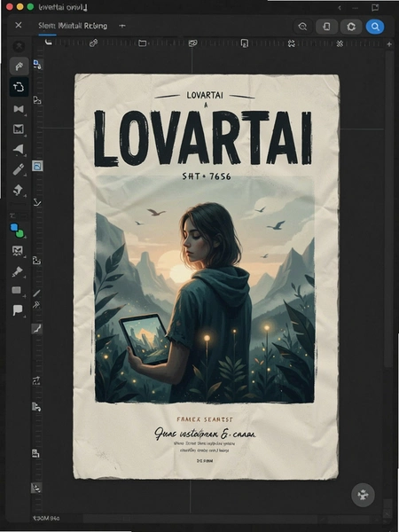This screenshot has height=532, width=399.
Task: Choose the pen nib tool
Action: (x=18, y=190)
